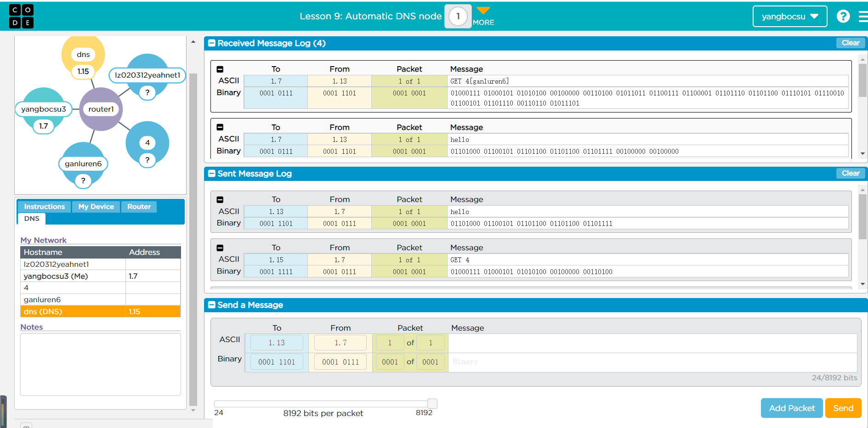Edit the ASCII From address field 1.7
Image resolution: width=868 pixels, height=428 pixels.
[x=340, y=343]
